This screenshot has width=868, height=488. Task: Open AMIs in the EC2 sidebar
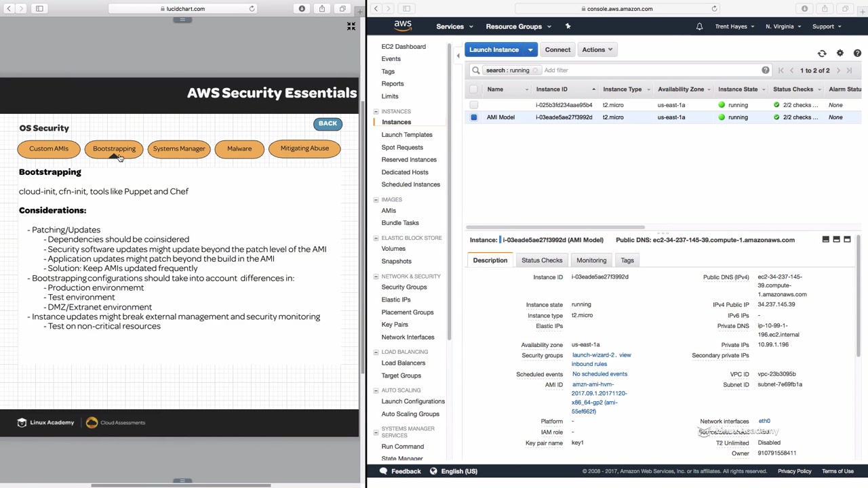tap(389, 211)
